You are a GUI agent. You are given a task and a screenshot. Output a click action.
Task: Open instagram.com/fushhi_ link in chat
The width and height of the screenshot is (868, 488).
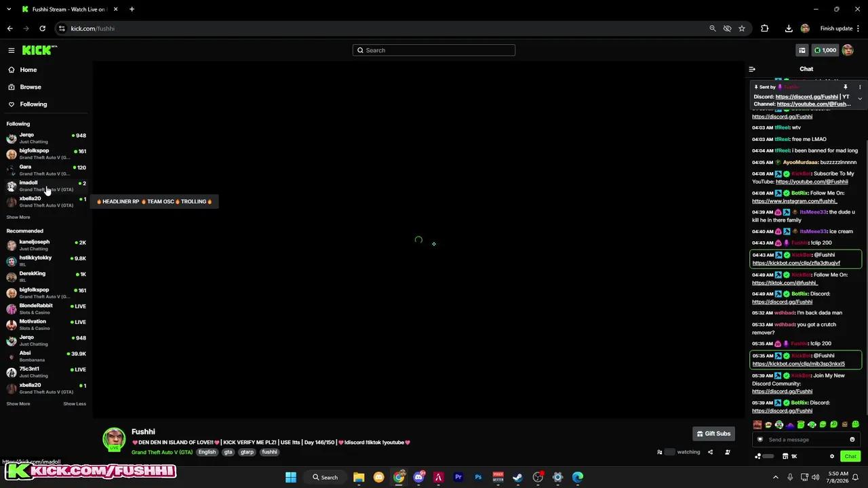[794, 201]
